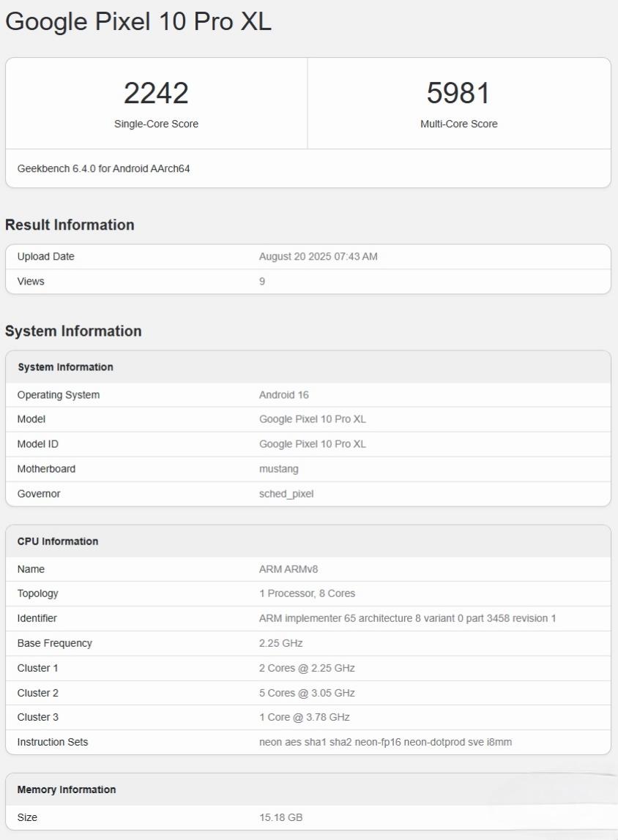Click the Identifier label
Image resolution: width=618 pixels, height=840 pixels.
tap(37, 618)
